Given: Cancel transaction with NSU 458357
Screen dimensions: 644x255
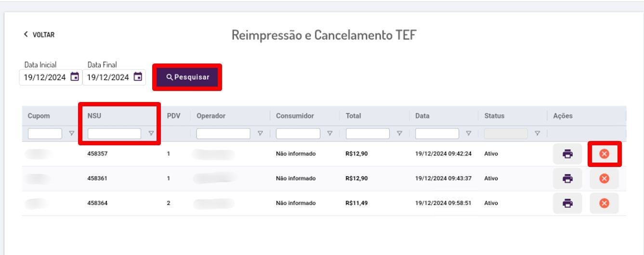Looking at the screenshot, I should (x=604, y=154).
